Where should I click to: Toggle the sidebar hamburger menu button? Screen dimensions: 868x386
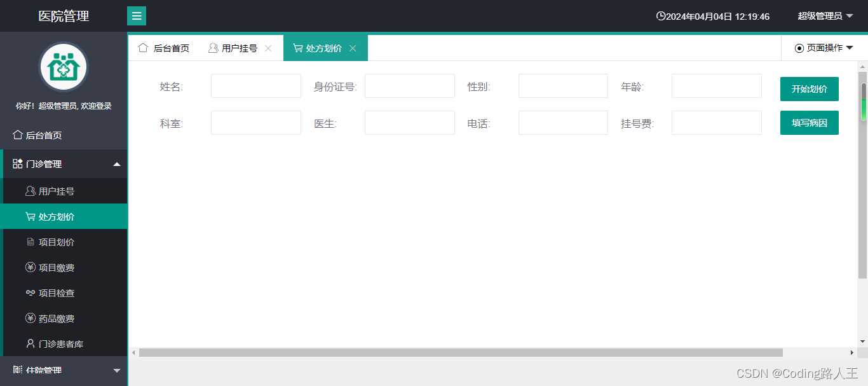pos(137,16)
